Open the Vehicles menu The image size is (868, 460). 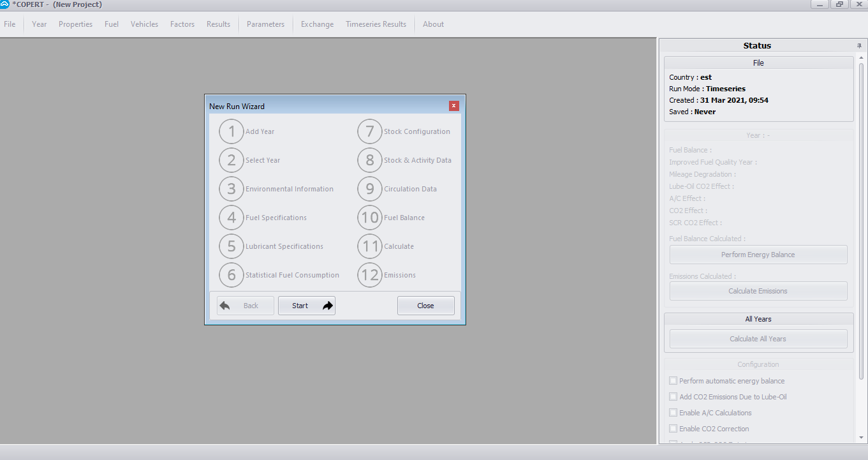click(x=144, y=24)
